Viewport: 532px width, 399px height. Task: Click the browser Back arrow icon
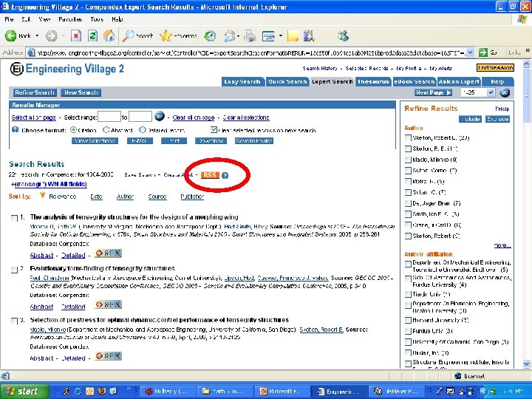[10, 35]
